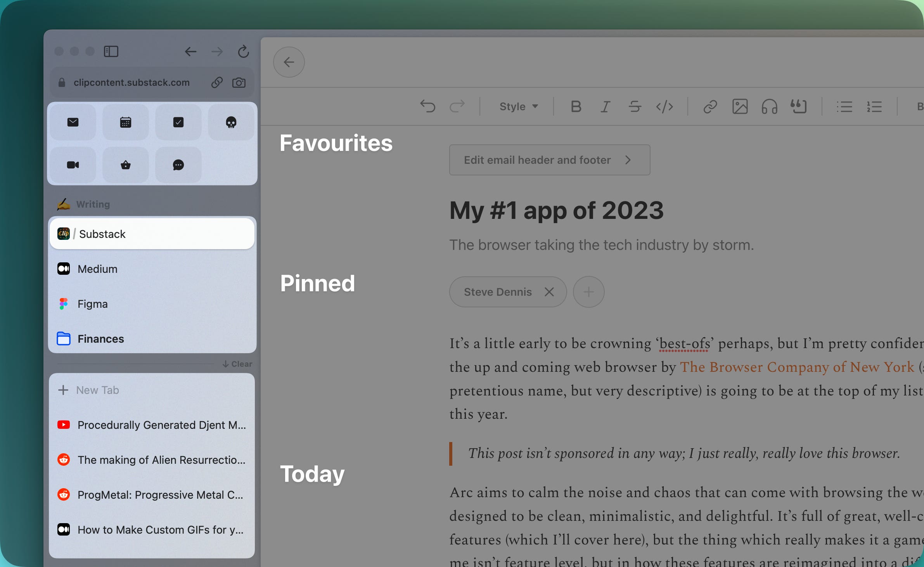Viewport: 924px width, 567px height.
Task: Open the shopping basket favourite tile
Action: tap(126, 165)
